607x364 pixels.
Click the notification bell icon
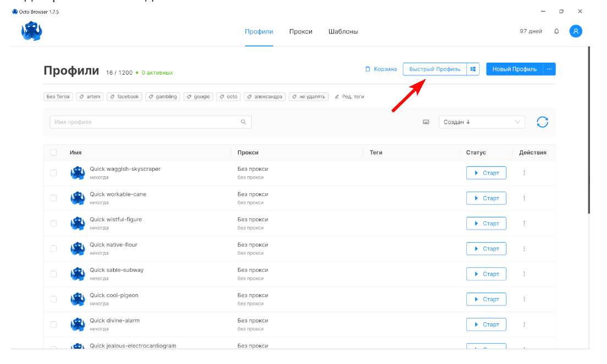556,31
